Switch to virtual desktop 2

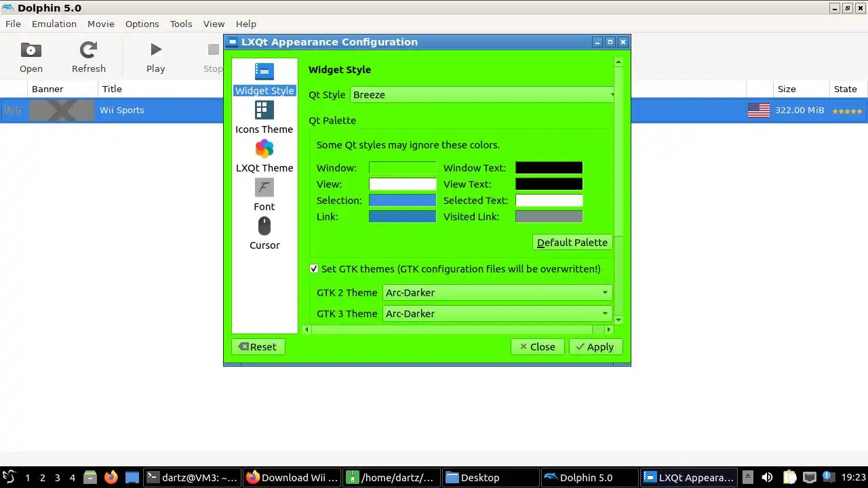coord(42,478)
